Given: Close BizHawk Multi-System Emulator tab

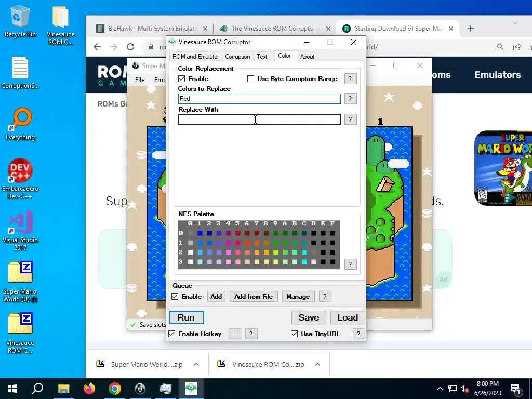Looking at the screenshot, I should point(205,29).
